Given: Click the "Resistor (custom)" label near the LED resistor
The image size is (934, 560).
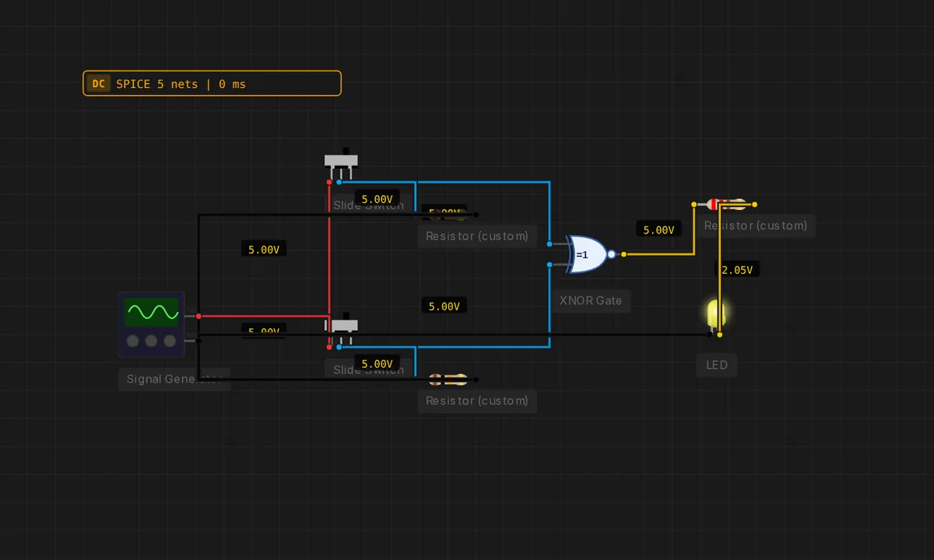Looking at the screenshot, I should pos(756,226).
